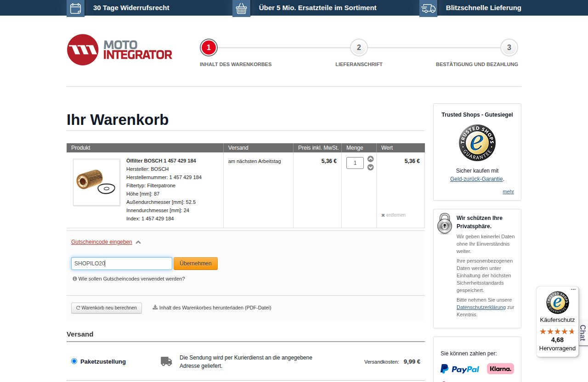Click the delivery truck icon beside Blitzschnelle Lieferung
The image size is (588, 382).
pyautogui.click(x=428, y=8)
